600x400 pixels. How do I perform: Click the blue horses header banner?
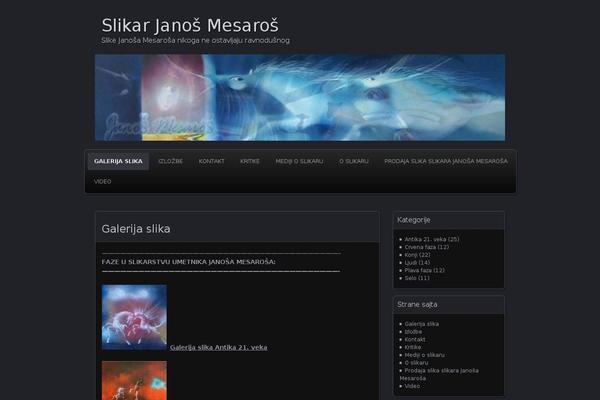tap(300, 97)
